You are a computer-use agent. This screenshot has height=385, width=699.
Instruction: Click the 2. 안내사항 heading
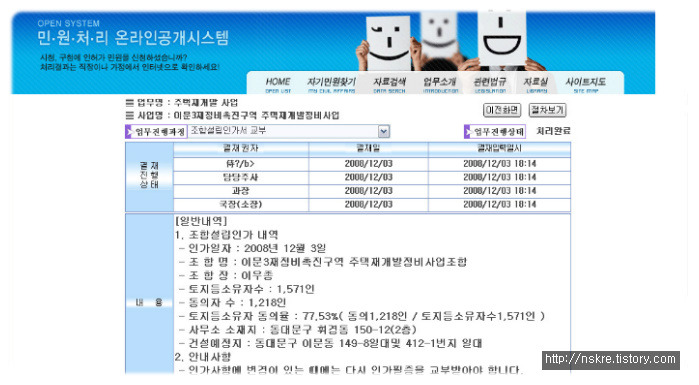(203, 357)
